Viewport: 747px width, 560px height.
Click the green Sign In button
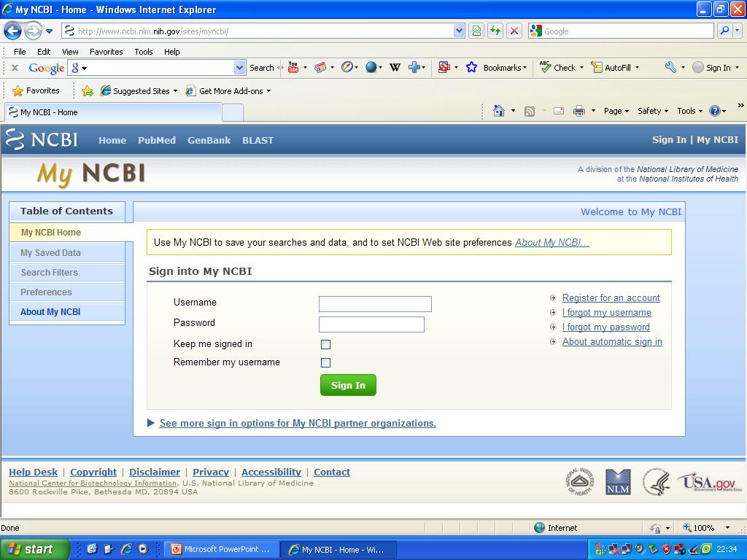coord(348,385)
